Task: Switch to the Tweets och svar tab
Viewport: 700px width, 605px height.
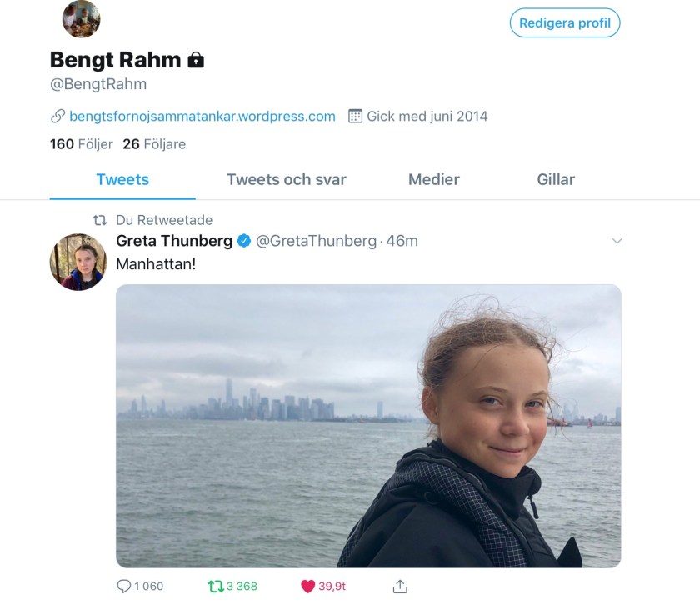Action: point(286,179)
